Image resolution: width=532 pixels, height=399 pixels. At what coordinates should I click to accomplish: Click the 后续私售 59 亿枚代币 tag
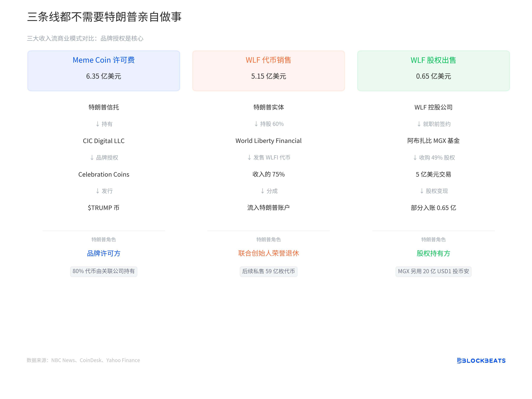(268, 271)
